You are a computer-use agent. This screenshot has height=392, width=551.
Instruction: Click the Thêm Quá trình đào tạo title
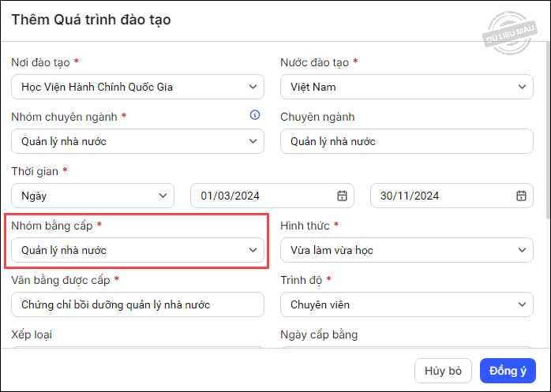point(91,20)
